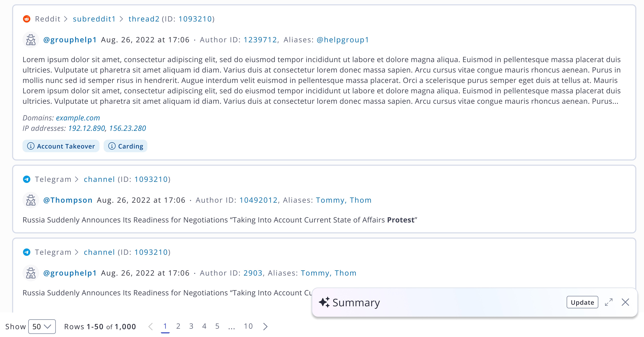644x337 pixels.
Task: Expand the Summary panel with arrows icon
Action: [609, 302]
